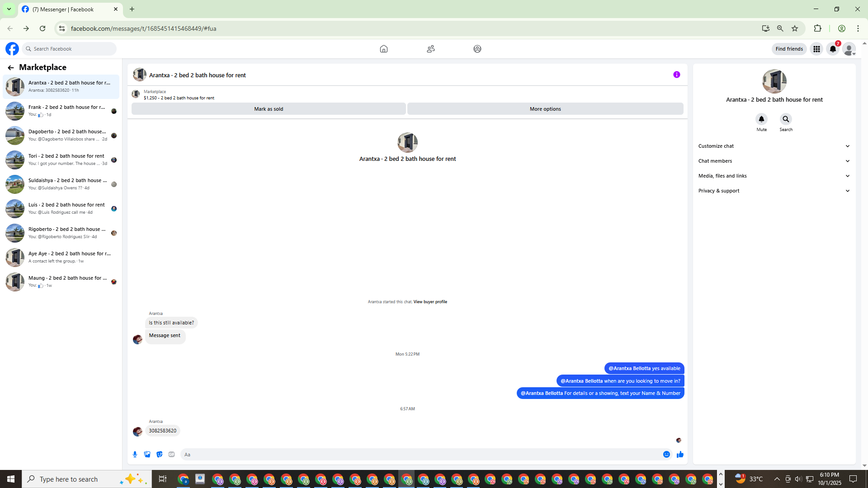This screenshot has height=488, width=868.
Task: Open the View buyer profile link
Action: (430, 302)
